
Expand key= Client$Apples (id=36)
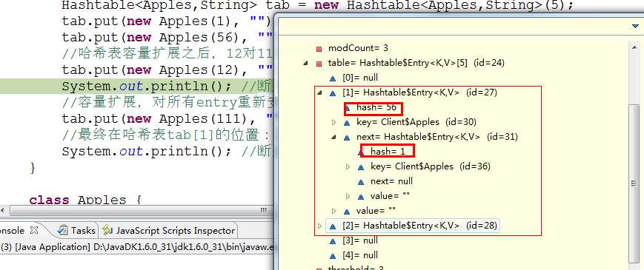point(348,166)
